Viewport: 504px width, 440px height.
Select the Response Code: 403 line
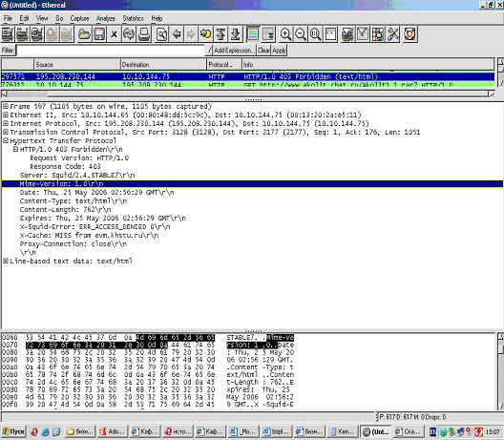(x=65, y=166)
